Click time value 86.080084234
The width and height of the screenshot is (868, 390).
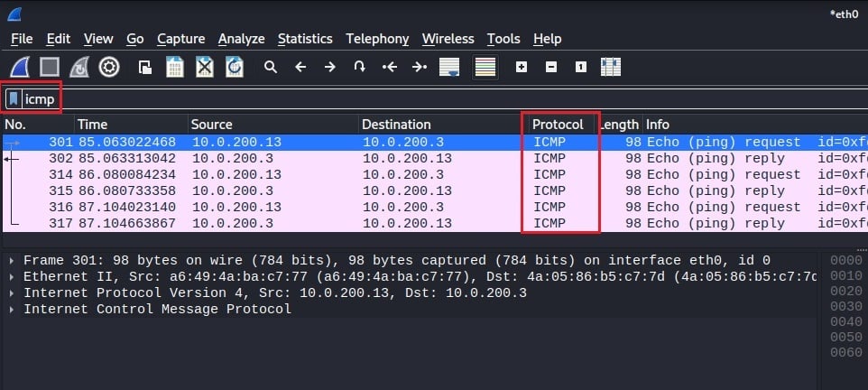(x=126, y=174)
